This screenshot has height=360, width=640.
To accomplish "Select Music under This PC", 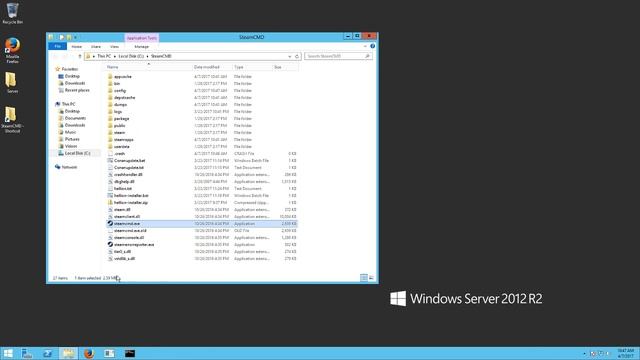I will tap(70, 132).
